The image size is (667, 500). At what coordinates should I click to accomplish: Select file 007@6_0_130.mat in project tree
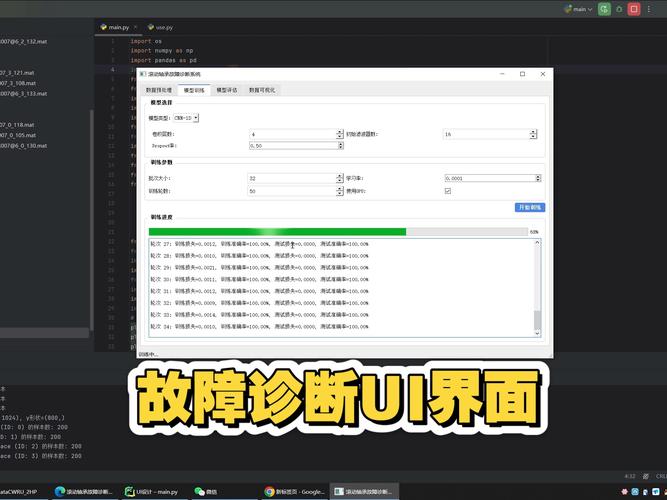[24, 146]
